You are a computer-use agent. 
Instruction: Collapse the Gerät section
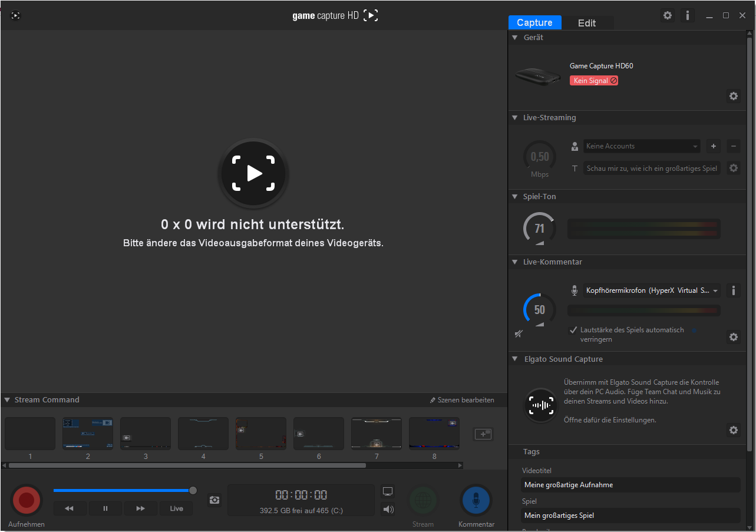click(x=514, y=37)
